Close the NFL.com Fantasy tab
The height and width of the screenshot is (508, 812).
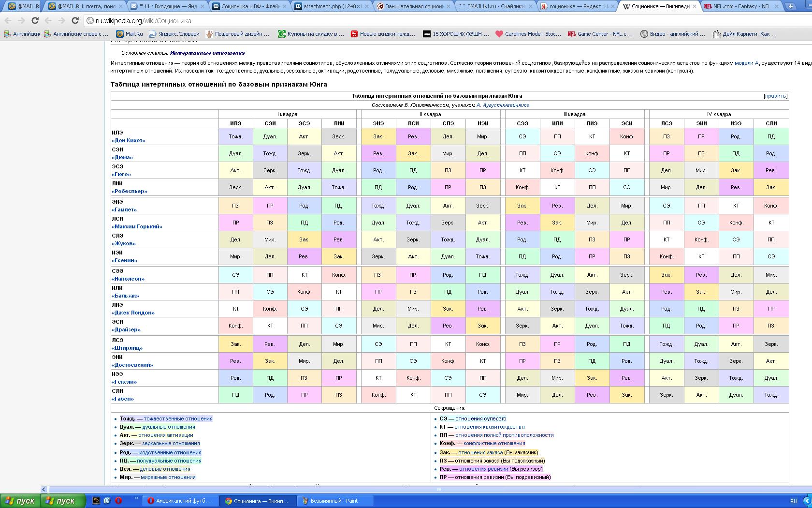pos(776,6)
